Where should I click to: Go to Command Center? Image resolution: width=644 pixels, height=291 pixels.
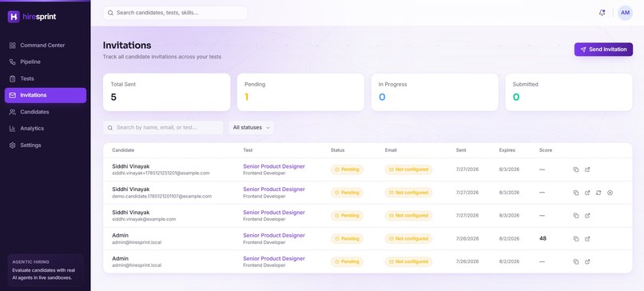pos(46,46)
